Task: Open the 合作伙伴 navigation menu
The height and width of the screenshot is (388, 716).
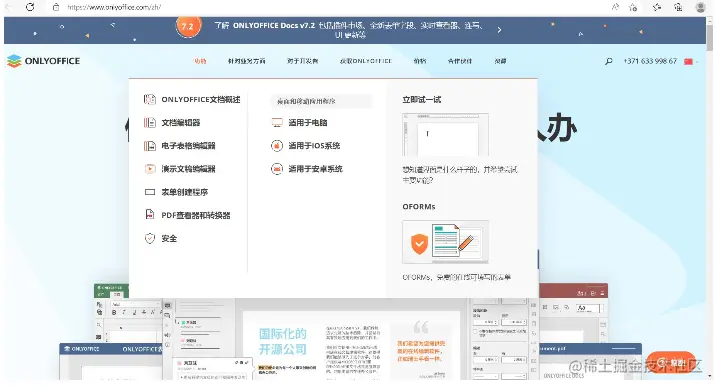Action: tap(460, 61)
